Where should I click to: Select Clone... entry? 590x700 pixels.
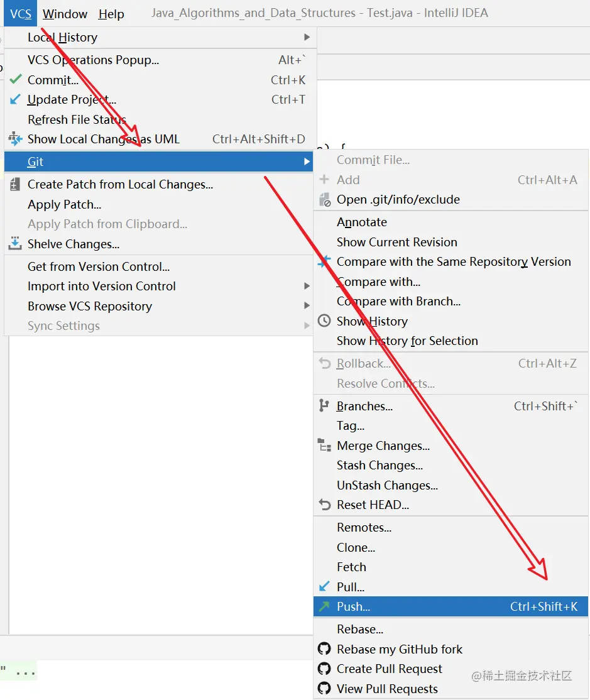tap(451, 547)
